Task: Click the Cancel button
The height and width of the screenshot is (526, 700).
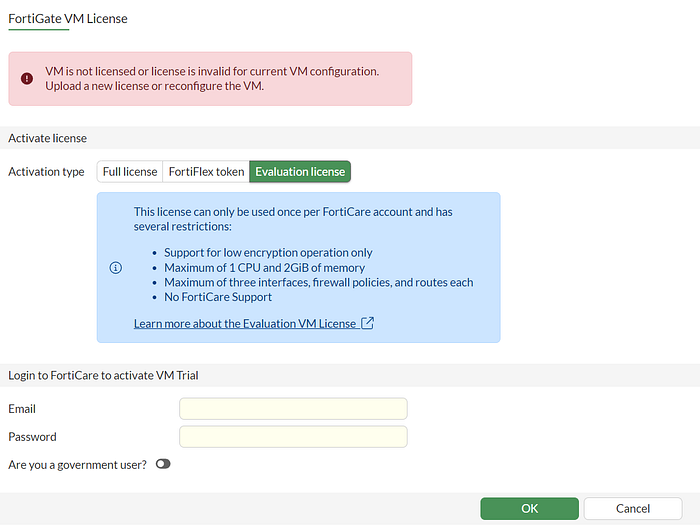Action: 633,509
